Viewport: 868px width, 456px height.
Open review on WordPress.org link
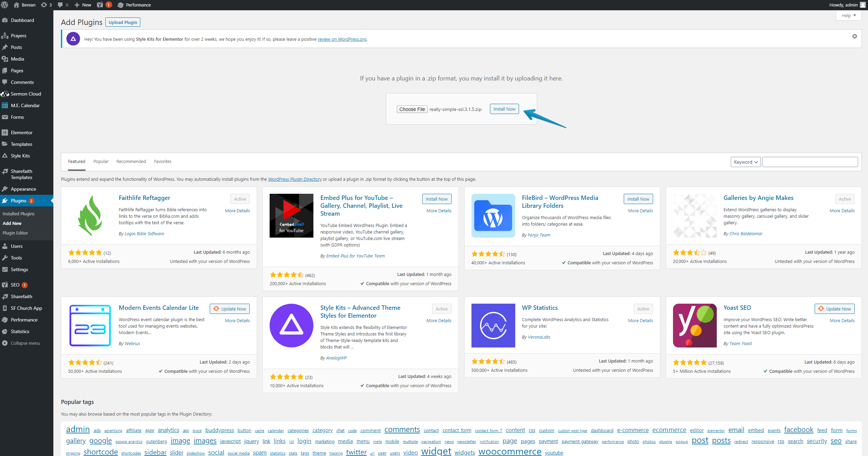click(342, 39)
